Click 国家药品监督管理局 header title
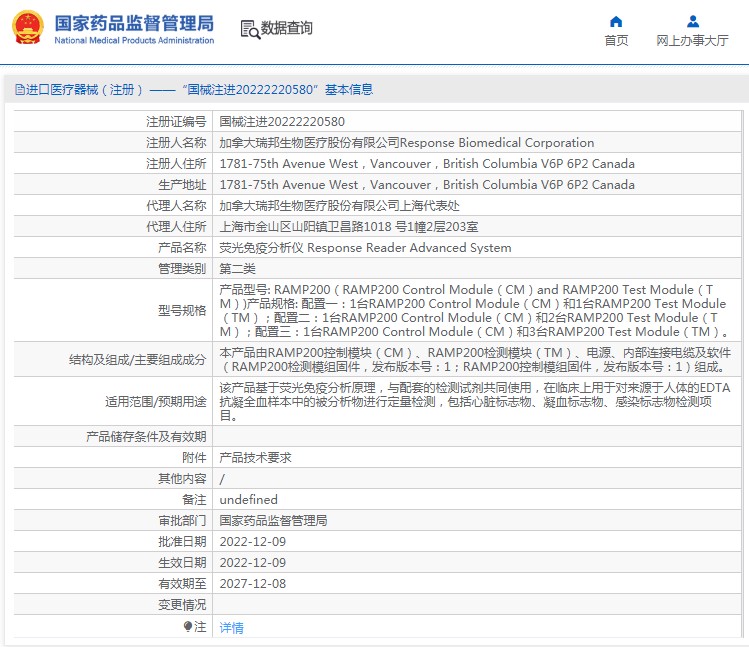Viewport: 749px width, 647px height. point(134,23)
